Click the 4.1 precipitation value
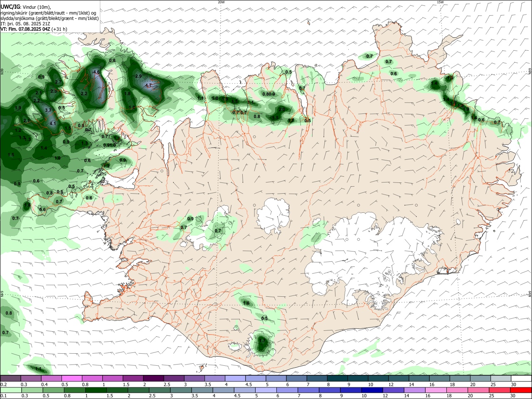 click(x=52, y=123)
